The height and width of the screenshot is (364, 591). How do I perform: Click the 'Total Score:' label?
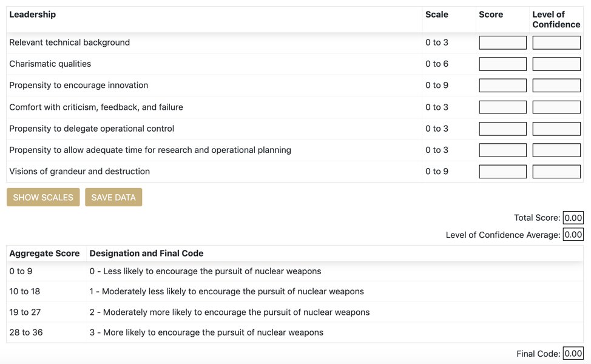pyautogui.click(x=537, y=218)
